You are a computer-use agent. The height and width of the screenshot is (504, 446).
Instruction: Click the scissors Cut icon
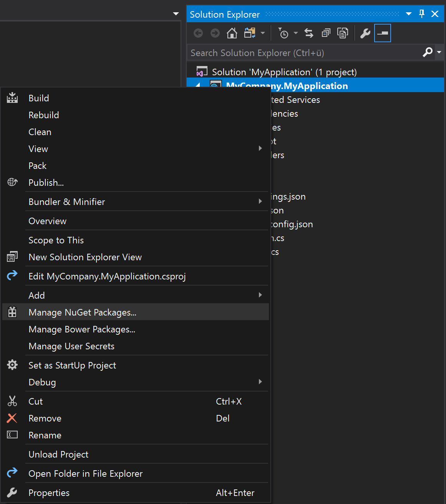(x=12, y=401)
